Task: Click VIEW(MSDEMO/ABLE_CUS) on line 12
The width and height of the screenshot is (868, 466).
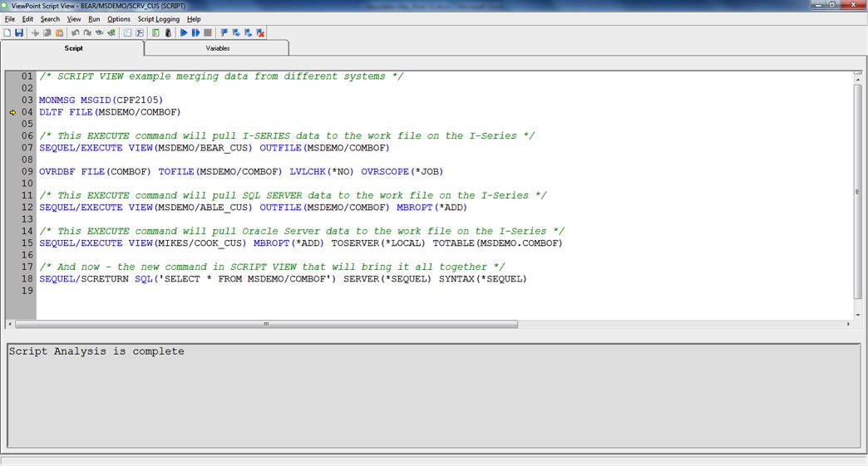Action: (190, 208)
